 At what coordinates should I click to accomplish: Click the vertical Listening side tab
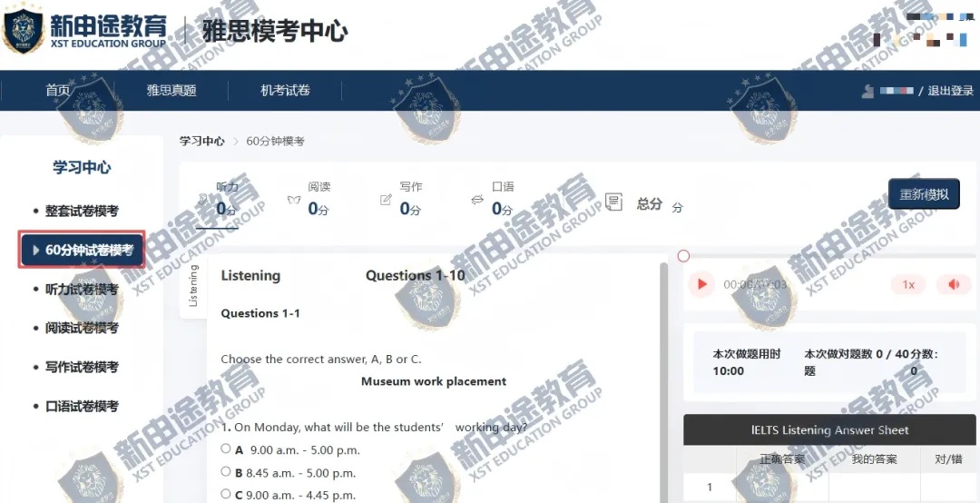point(193,286)
